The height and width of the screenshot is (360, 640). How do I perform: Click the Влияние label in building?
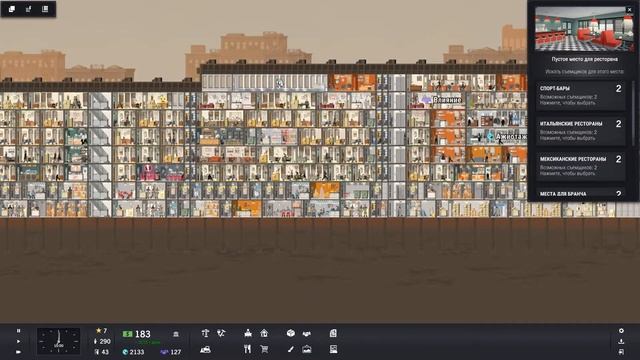point(447,100)
